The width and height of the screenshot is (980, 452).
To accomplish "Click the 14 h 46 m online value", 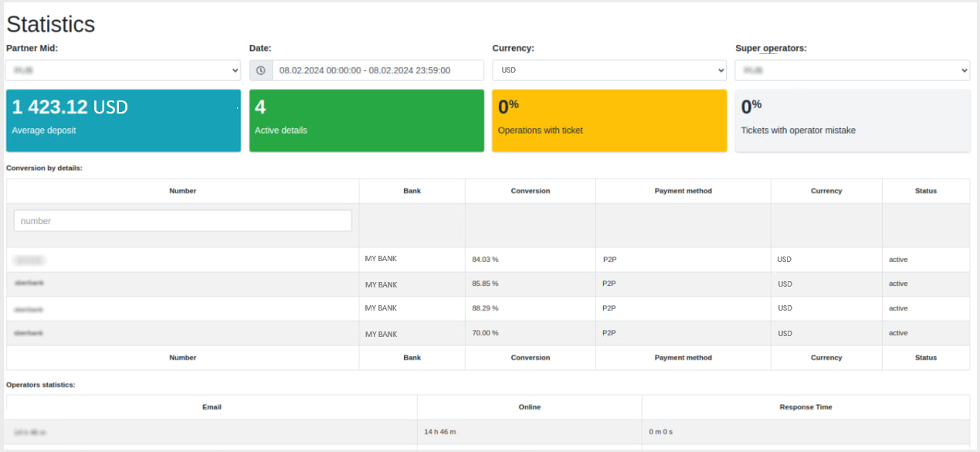I will [440, 431].
